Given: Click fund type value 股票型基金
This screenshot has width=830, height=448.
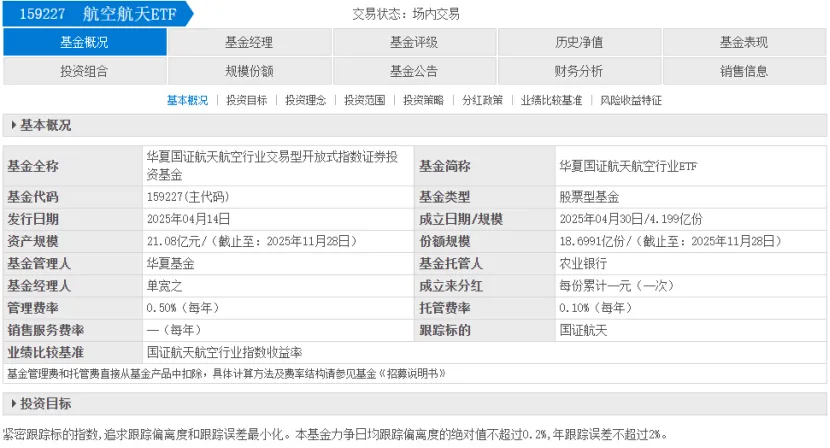Looking at the screenshot, I should [x=589, y=197].
